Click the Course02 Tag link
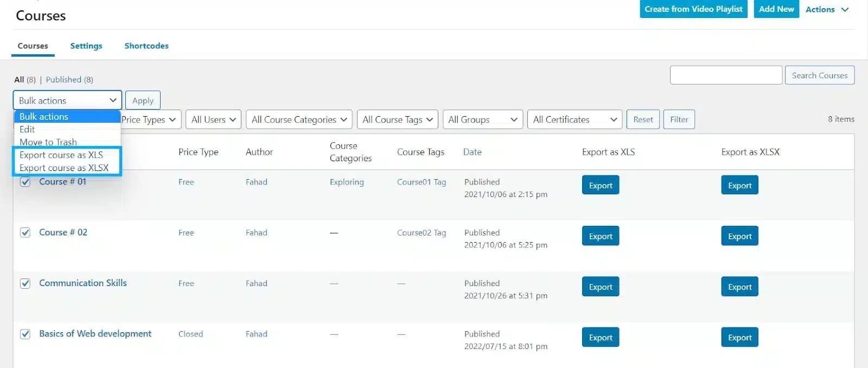Viewport: 868px width, 368px height. tap(421, 232)
